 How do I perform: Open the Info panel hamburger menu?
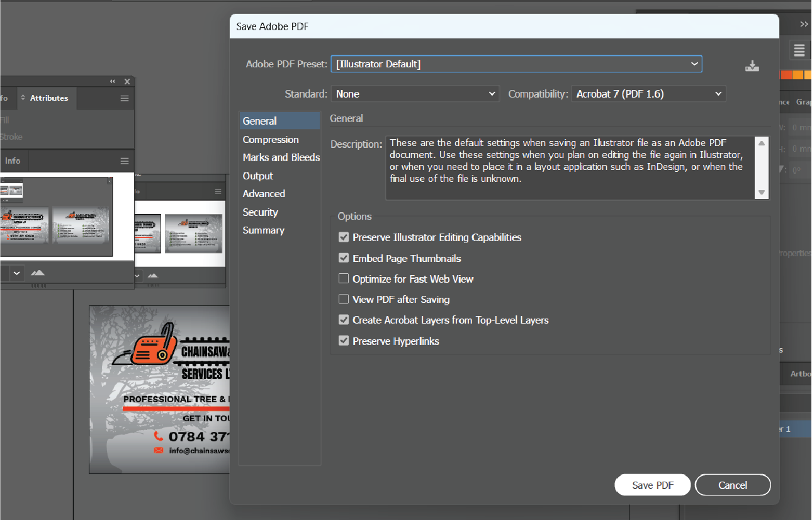tap(125, 161)
